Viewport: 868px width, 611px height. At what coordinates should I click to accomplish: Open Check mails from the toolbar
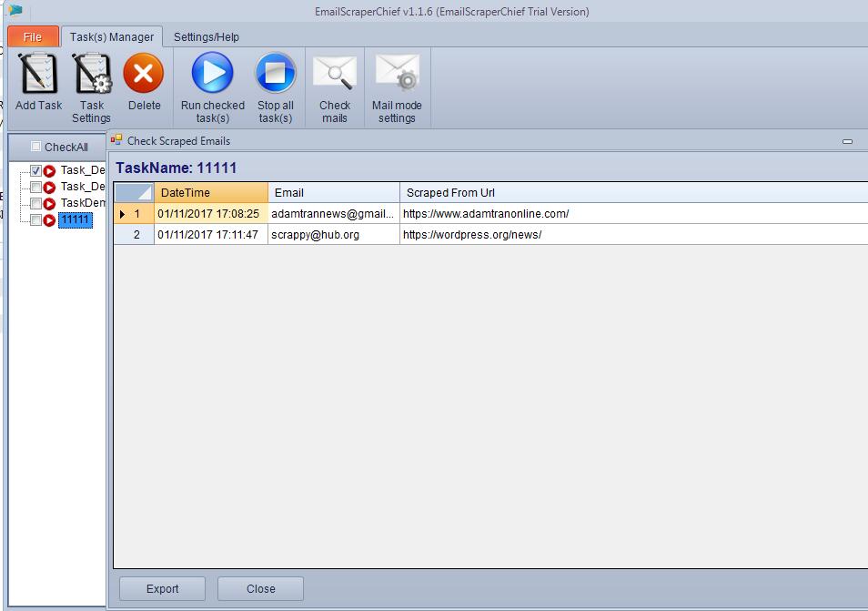334,75
